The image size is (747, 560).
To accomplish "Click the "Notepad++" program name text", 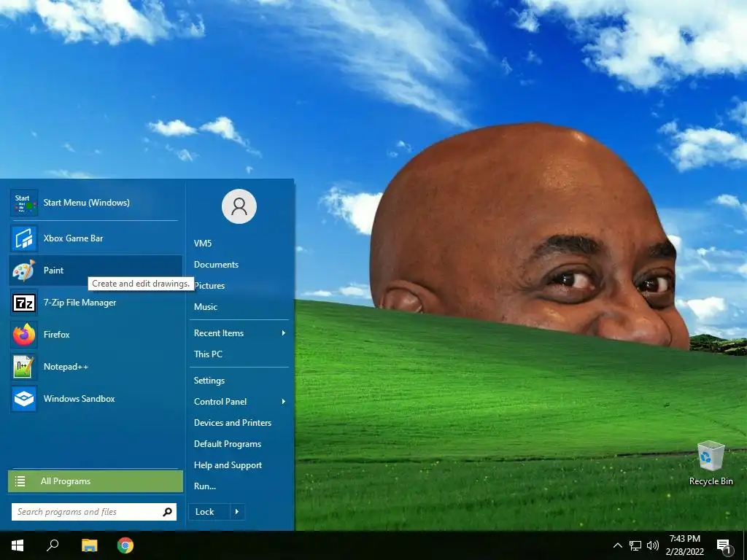I will click(x=66, y=367).
